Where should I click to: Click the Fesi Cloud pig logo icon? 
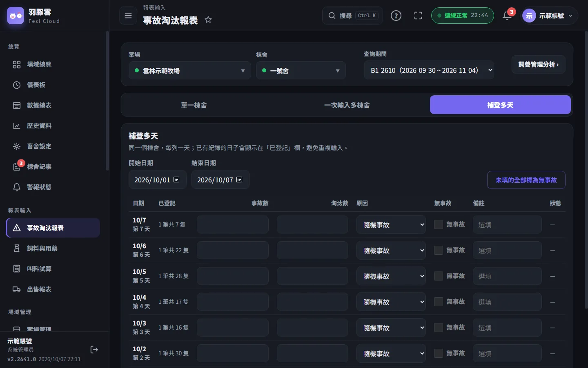point(16,16)
